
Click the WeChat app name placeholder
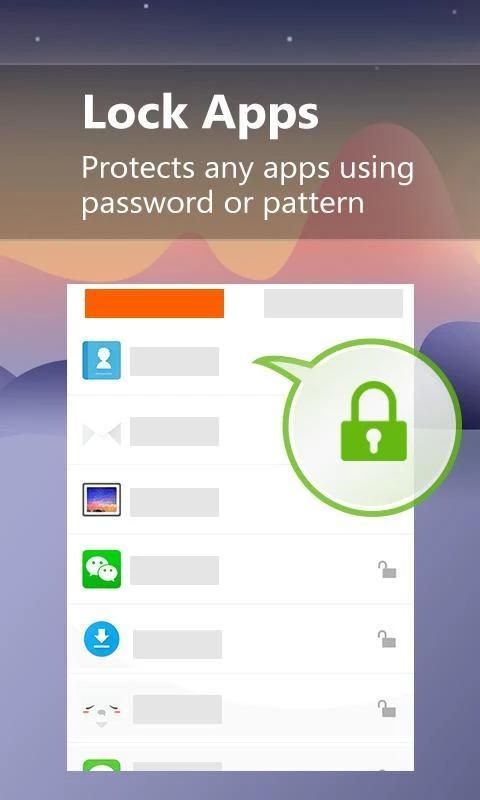tap(174, 570)
